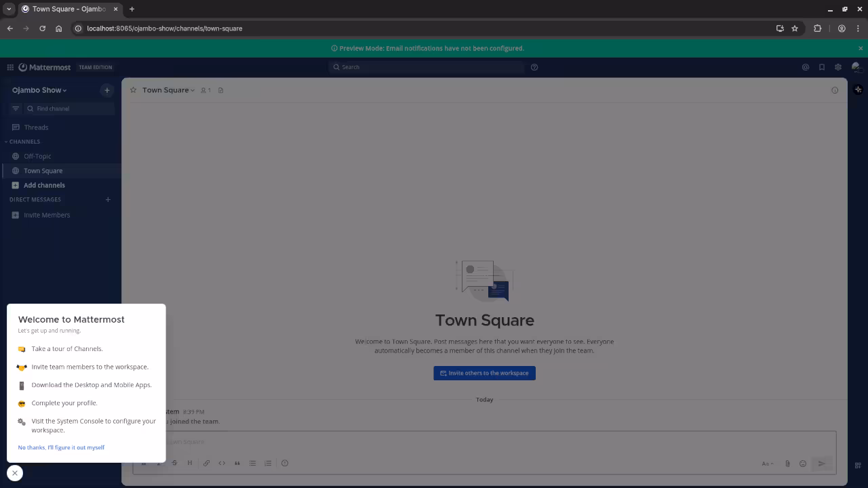Open the Threads view in the sidebar
The image size is (868, 488).
click(36, 127)
